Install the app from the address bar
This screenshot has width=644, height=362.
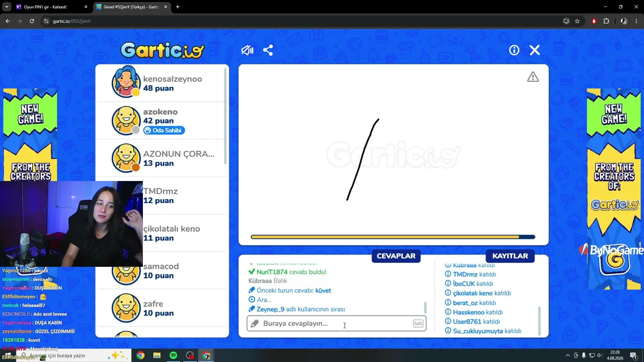coord(566,21)
